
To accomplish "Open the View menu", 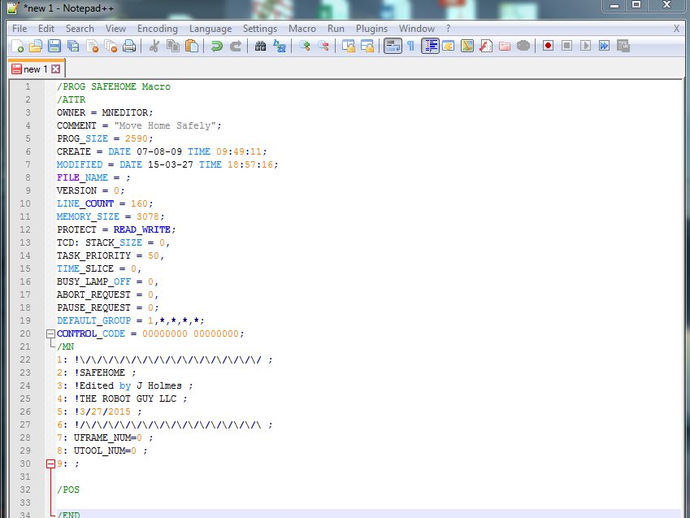I will point(116,29).
